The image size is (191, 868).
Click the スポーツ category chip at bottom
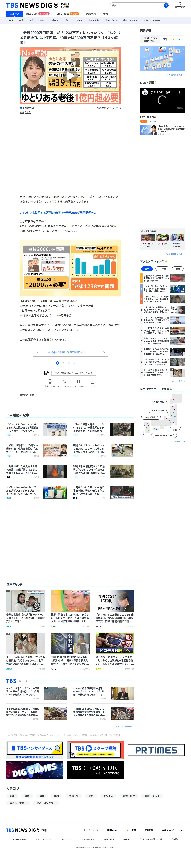(74, 796)
